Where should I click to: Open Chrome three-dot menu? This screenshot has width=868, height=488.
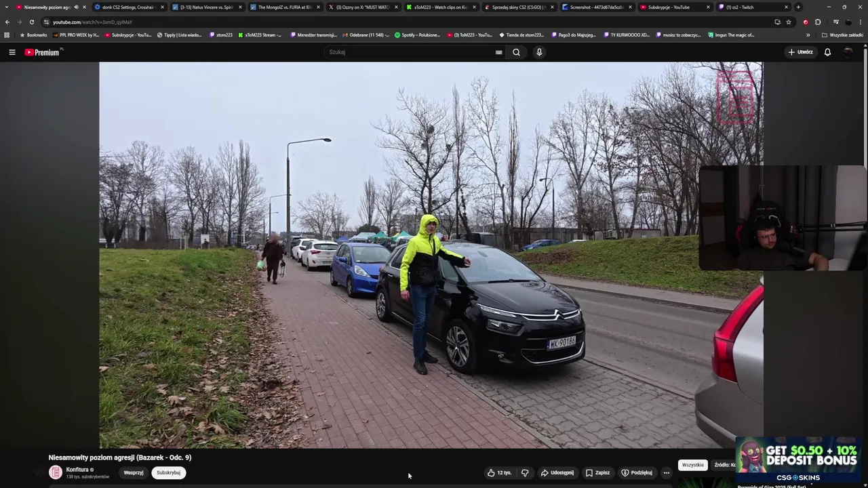[861, 22]
